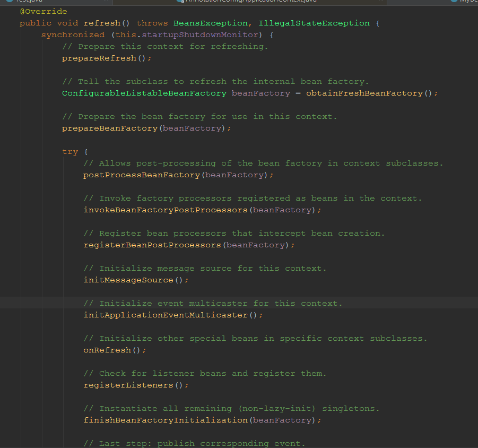The height and width of the screenshot is (448, 478).
Task: Click comment 'Initialize message source for this context.'
Action: pos(205,269)
